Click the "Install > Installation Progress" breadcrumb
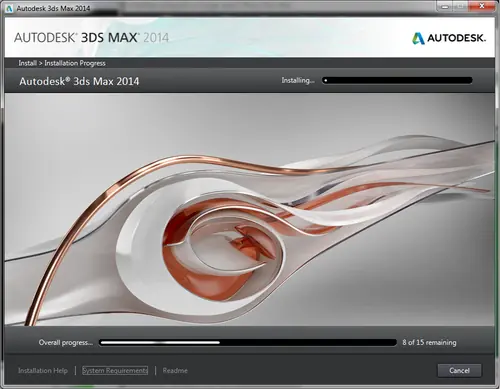Image resolution: width=500 pixels, height=389 pixels. pos(62,63)
